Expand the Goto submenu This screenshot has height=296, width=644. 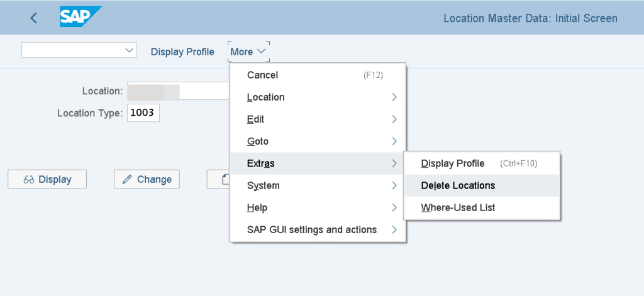pos(318,141)
